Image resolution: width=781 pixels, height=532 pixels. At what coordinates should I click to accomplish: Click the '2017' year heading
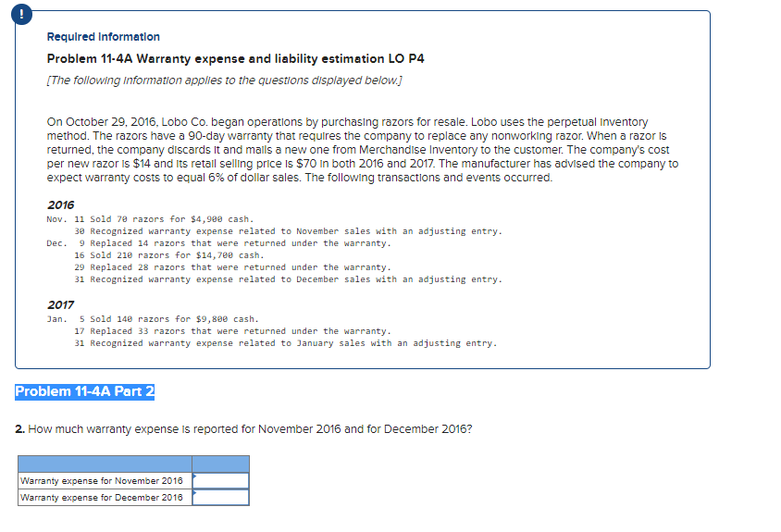click(x=60, y=304)
